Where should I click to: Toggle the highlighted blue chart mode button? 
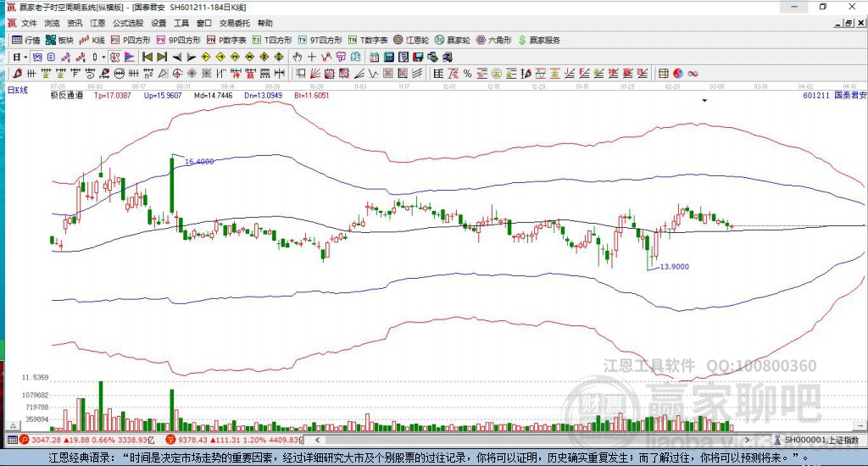(36, 57)
